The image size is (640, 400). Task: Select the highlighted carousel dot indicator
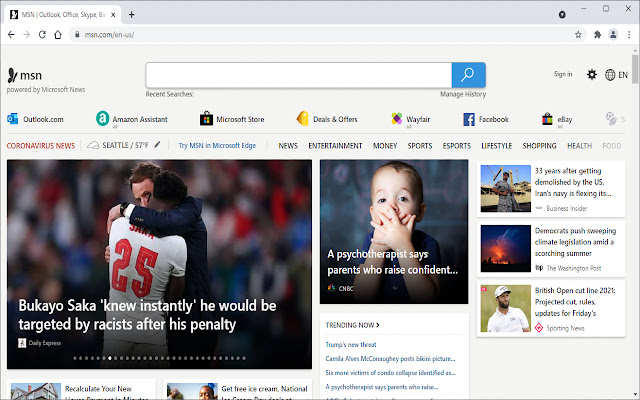pos(110,358)
